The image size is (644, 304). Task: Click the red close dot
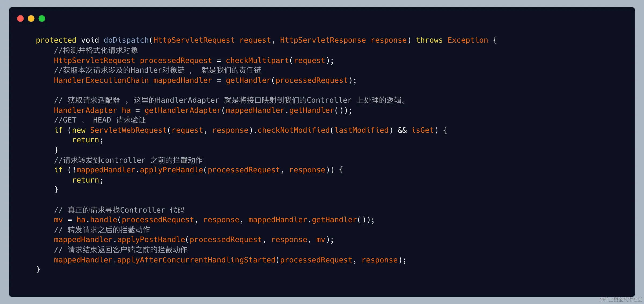click(x=20, y=18)
